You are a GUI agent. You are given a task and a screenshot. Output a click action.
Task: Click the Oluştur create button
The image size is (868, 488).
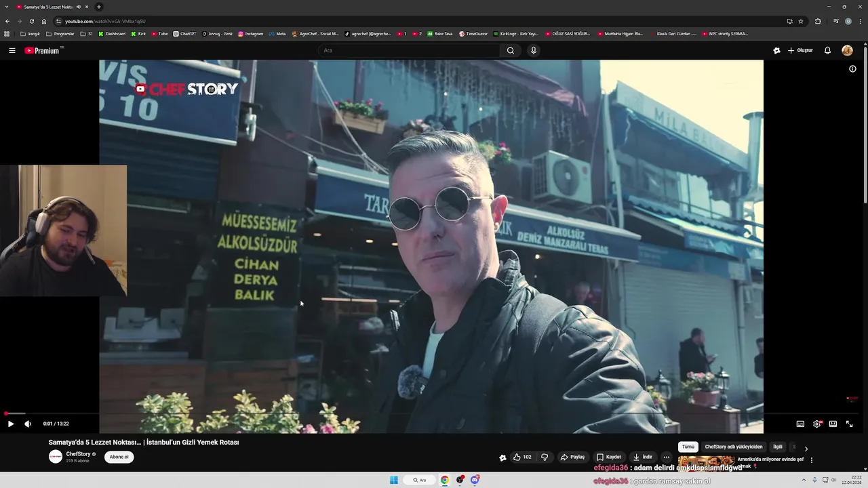click(800, 50)
